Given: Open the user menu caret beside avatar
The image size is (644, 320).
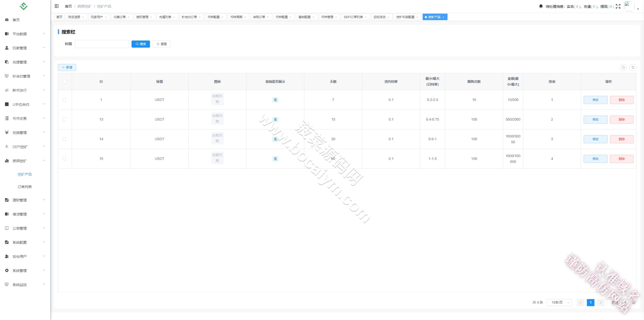Looking at the screenshot, I should tap(638, 9).
